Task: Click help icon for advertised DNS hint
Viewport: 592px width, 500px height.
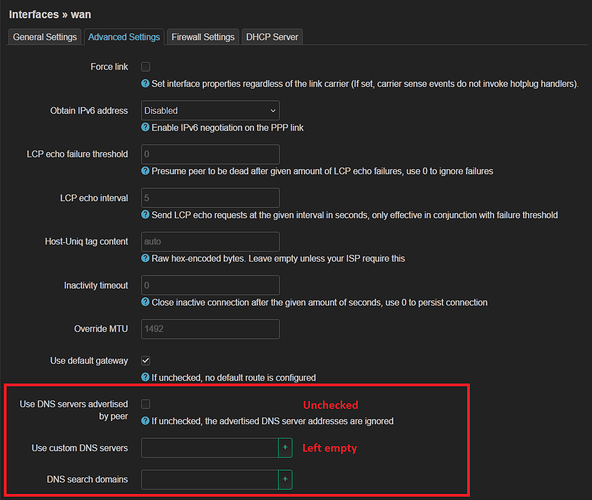Action: coord(145,420)
